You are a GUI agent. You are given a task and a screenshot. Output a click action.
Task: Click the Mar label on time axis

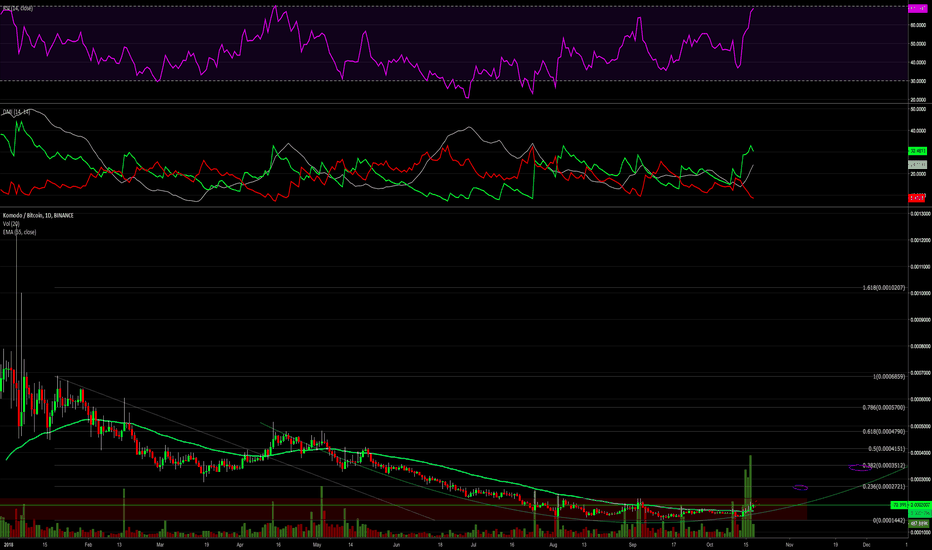(160, 544)
